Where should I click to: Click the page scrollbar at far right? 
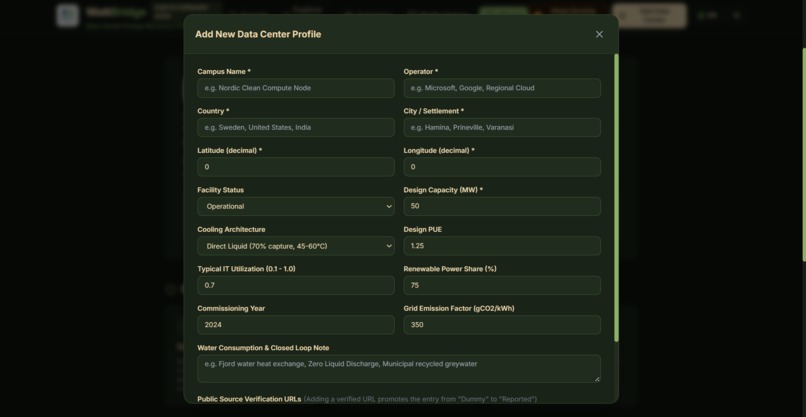pyautogui.click(x=804, y=154)
